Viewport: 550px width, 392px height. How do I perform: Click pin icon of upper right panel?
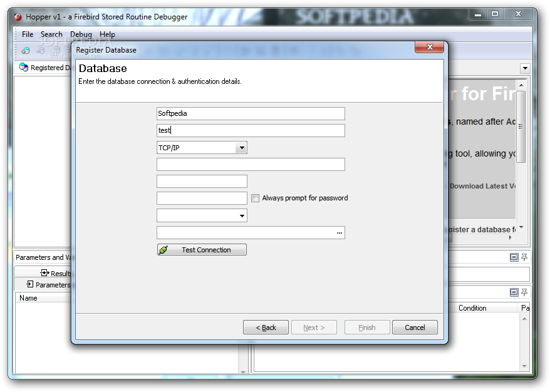[524, 257]
